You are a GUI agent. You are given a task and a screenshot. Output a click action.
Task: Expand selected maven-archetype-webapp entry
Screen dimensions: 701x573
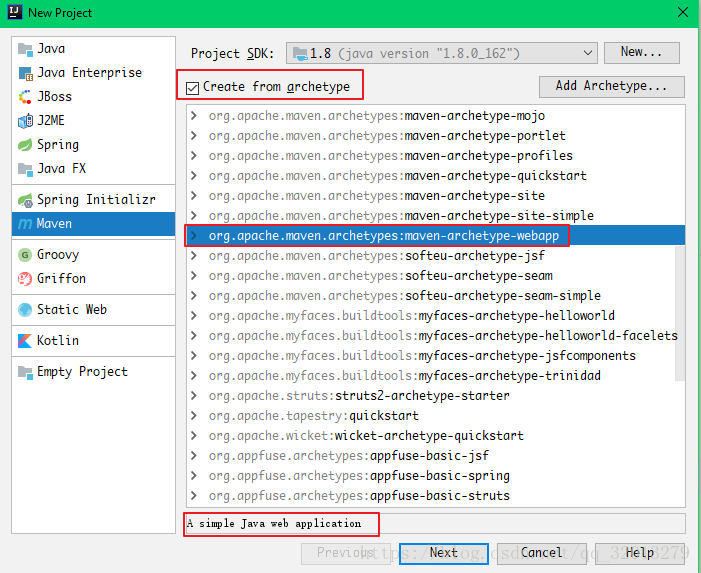click(x=194, y=236)
